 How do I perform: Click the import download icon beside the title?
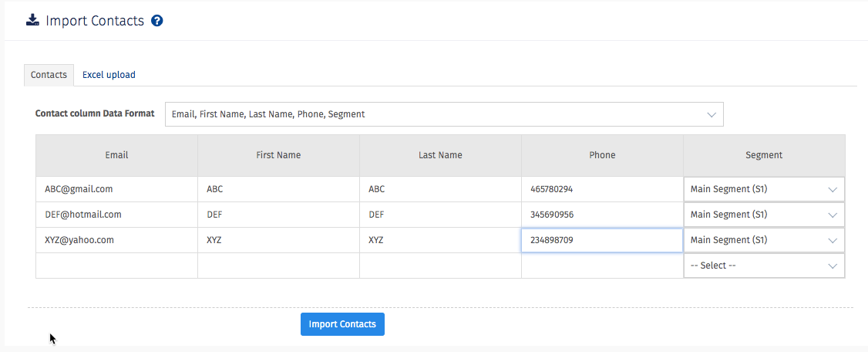click(32, 21)
